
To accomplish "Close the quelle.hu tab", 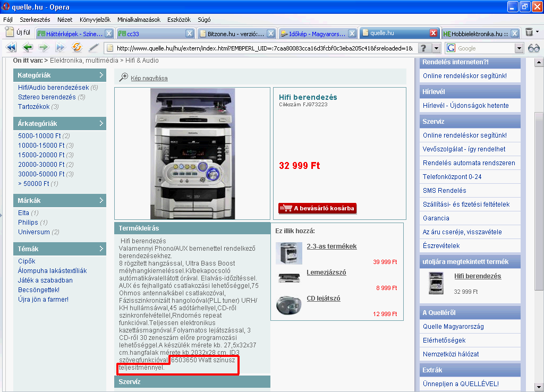I will [x=433, y=33].
